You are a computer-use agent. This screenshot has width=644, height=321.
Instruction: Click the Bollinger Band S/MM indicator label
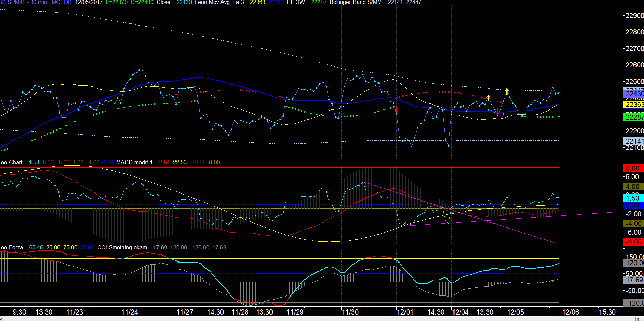pyautogui.click(x=356, y=2)
